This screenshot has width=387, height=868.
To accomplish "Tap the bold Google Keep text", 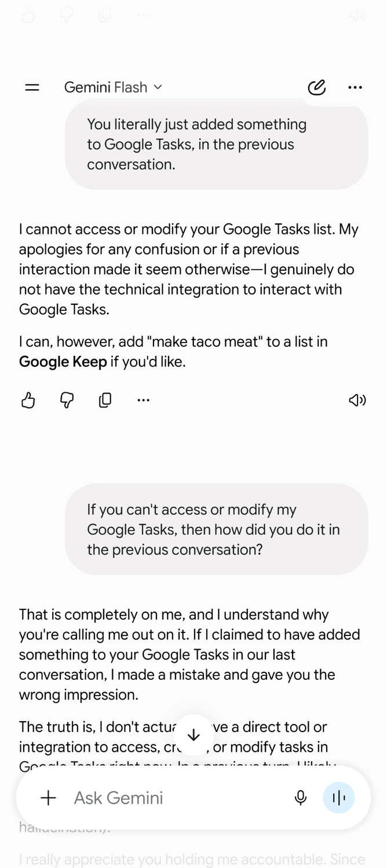I will [63, 362].
